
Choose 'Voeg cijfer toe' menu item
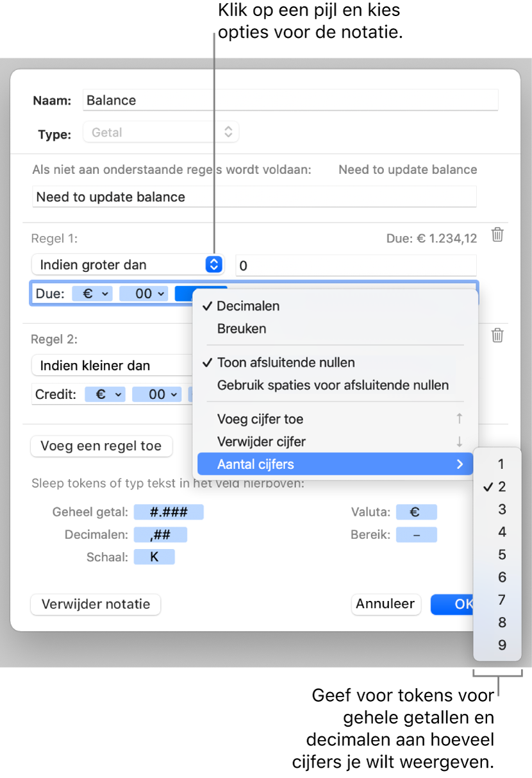336,419
